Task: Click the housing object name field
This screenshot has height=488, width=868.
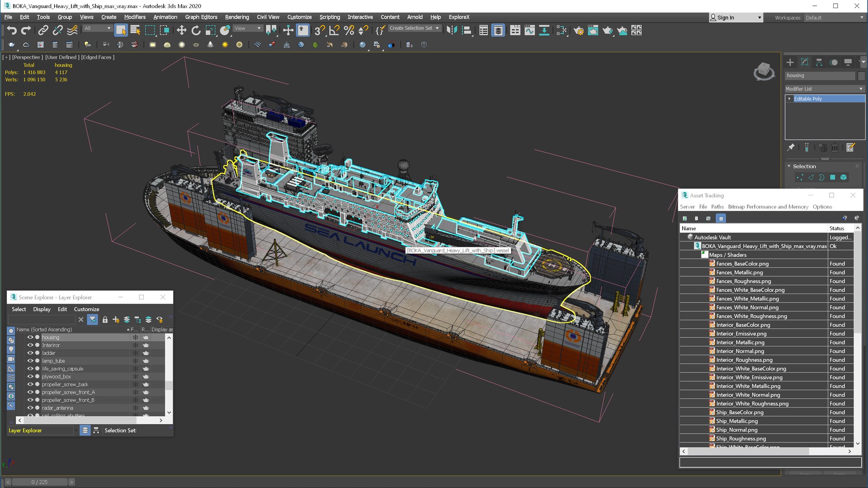Action: (x=820, y=76)
